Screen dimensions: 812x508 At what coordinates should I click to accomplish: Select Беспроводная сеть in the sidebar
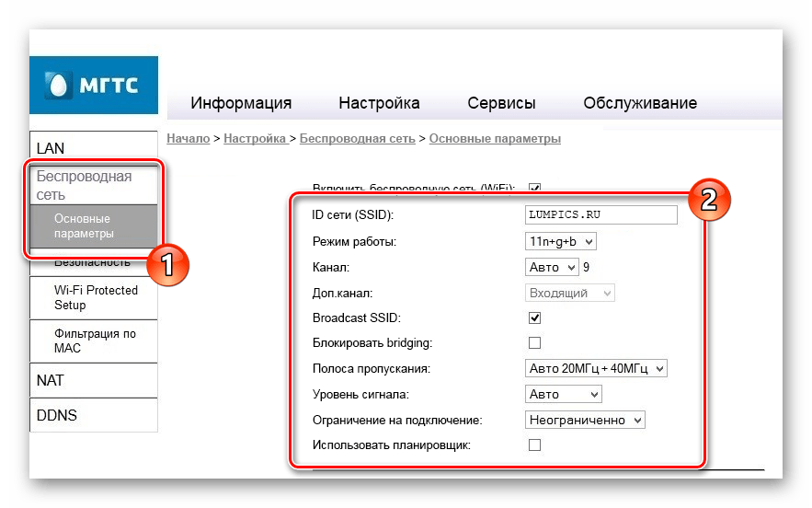[x=94, y=185]
